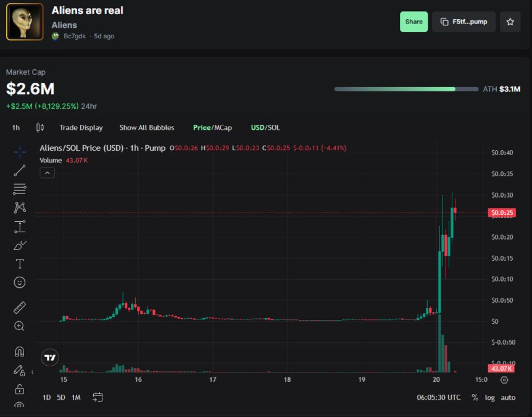Viewport: 532px width, 417px height.
Task: Click date 17 on the time axis
Action: tap(212, 379)
